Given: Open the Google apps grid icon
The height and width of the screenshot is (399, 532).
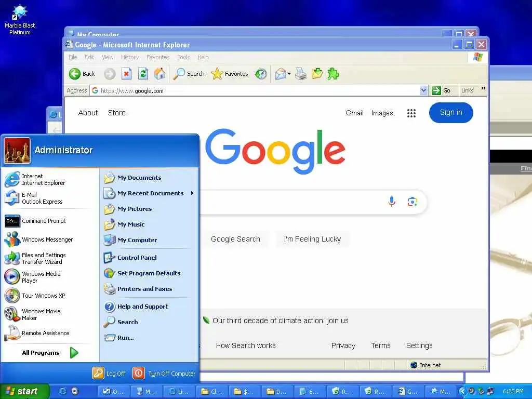Looking at the screenshot, I should pos(411,113).
